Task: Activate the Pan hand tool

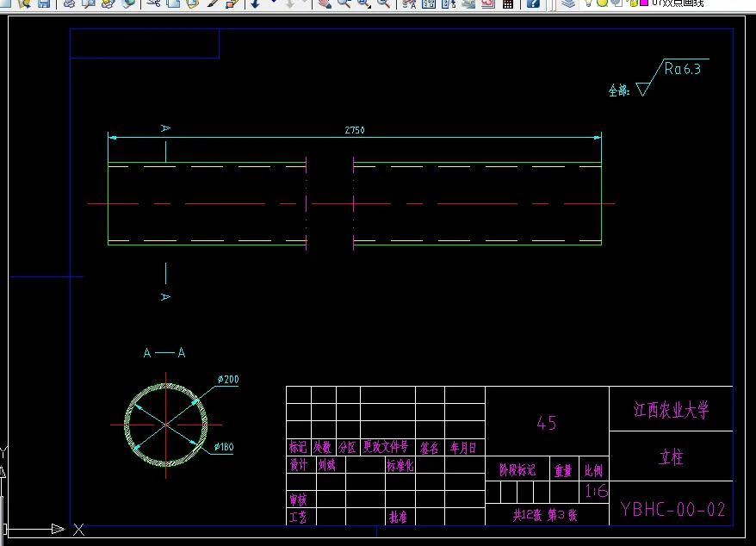Action: [325, 3]
